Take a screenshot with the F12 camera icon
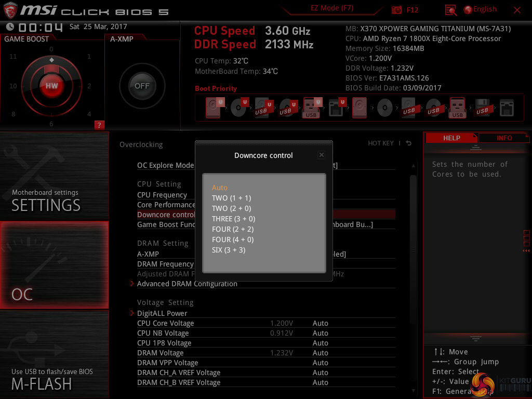 tap(396, 10)
